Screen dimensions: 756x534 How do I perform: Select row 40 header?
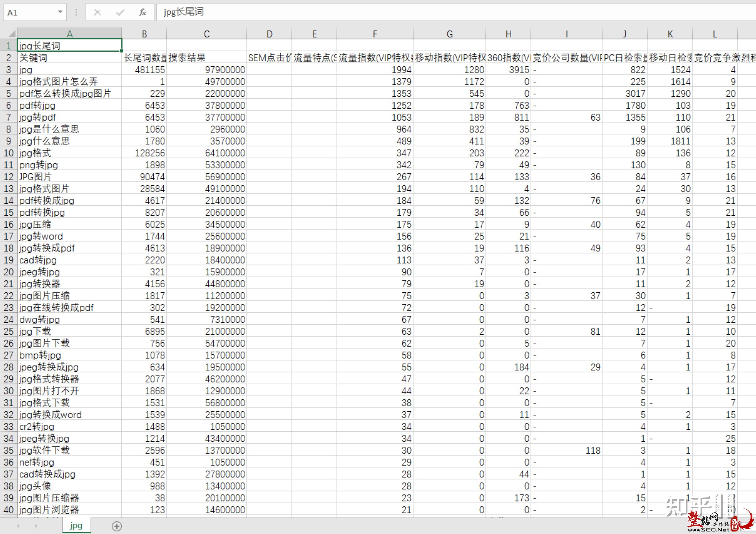coord(8,510)
